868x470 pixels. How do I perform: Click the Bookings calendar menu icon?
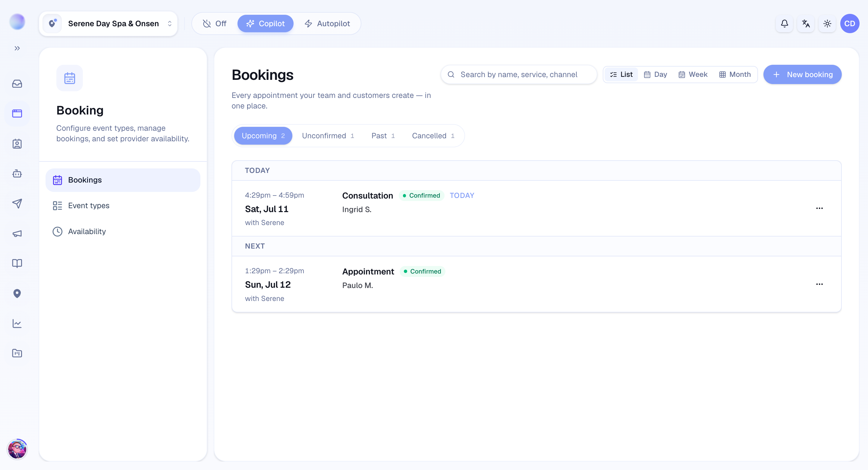click(x=57, y=180)
